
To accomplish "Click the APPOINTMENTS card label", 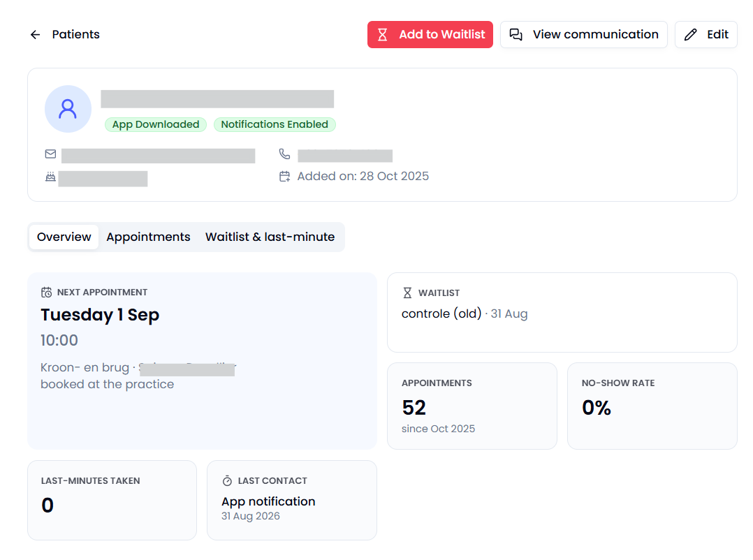I will pyautogui.click(x=437, y=383).
